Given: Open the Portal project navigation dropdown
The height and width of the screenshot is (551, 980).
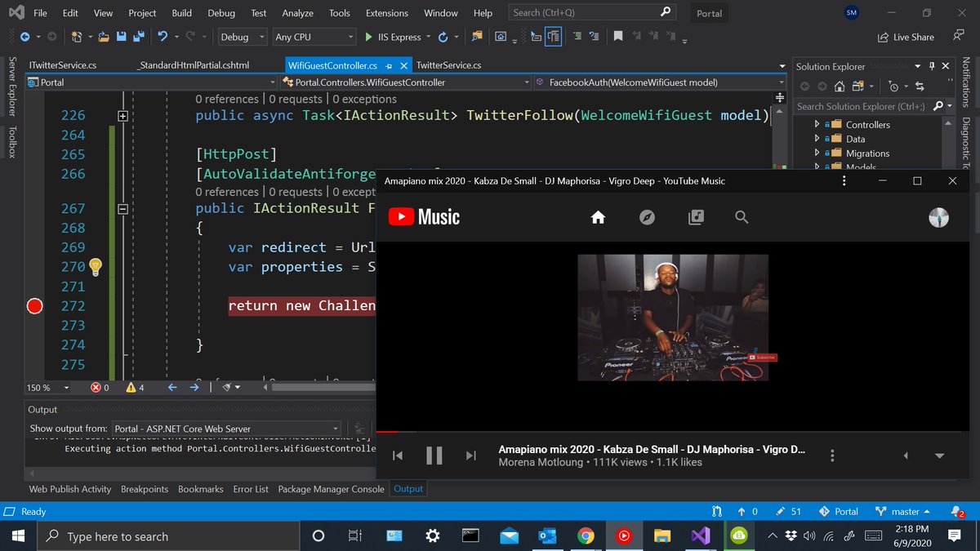Looking at the screenshot, I should (152, 82).
